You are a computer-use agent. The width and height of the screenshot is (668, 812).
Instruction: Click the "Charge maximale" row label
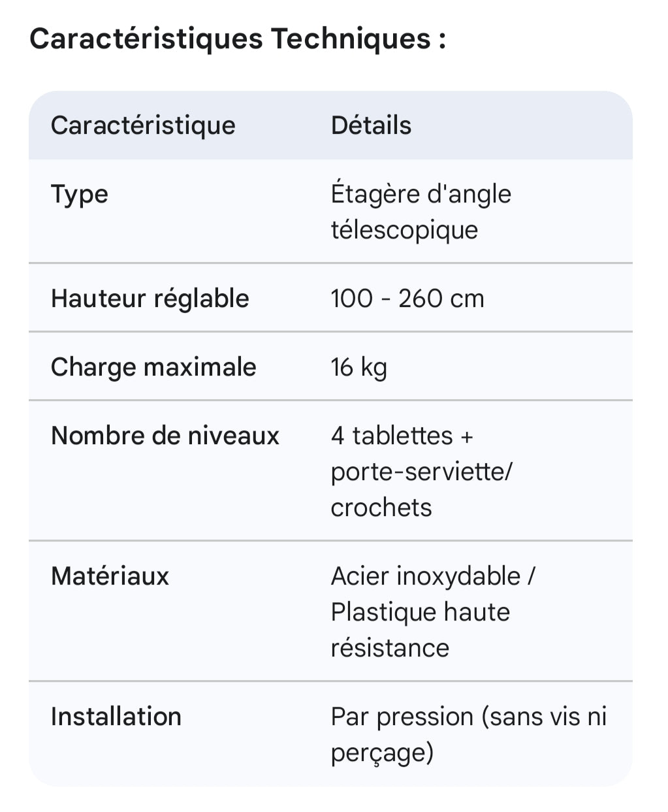[153, 367]
